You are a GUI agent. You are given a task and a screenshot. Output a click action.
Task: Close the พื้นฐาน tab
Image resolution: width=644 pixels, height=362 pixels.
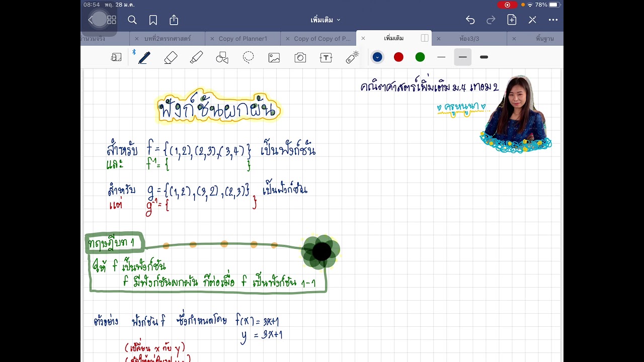(514, 39)
